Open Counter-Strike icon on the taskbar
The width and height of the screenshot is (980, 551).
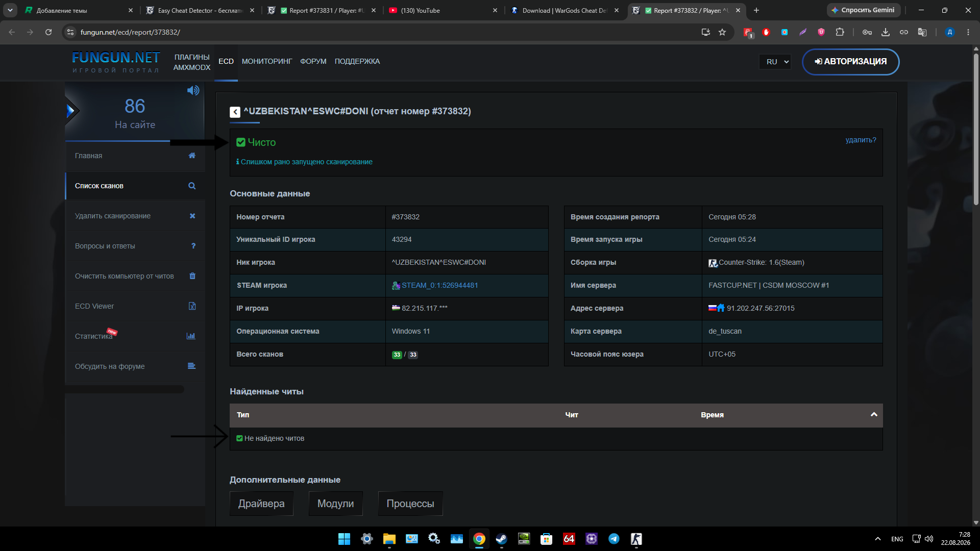tap(636, 539)
